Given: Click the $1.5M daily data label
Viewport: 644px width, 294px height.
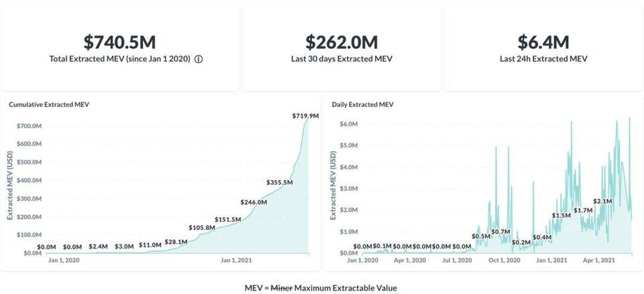Looking at the screenshot, I should tap(562, 215).
